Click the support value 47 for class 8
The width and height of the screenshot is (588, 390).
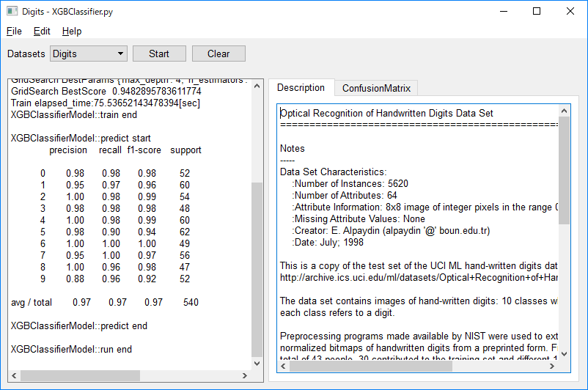coord(185,267)
